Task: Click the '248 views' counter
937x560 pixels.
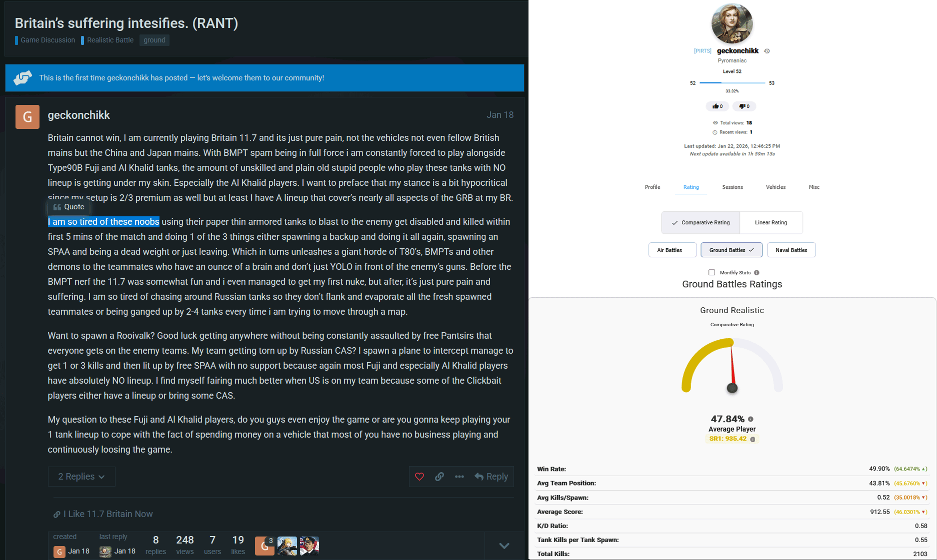Action: tap(185, 545)
